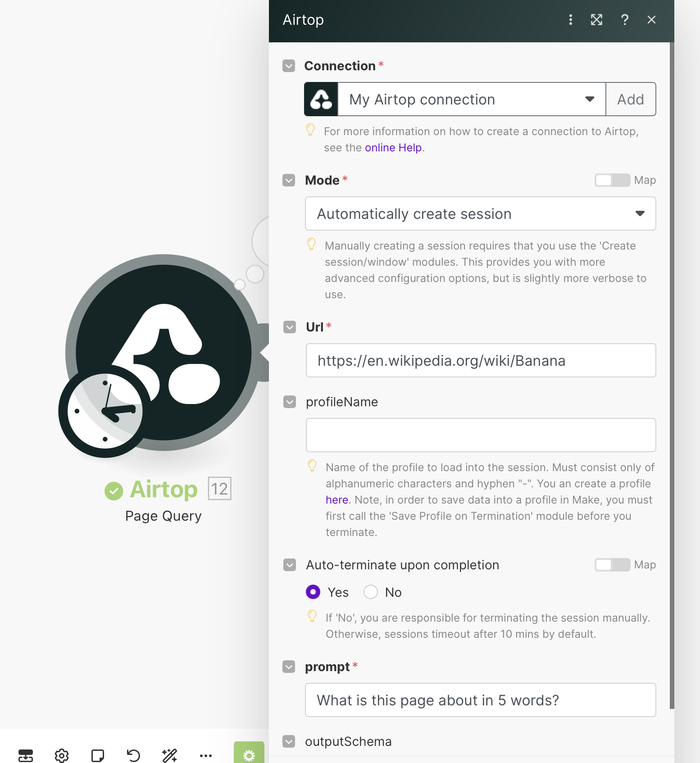
Task: Open the online Help link
Action: (x=393, y=148)
